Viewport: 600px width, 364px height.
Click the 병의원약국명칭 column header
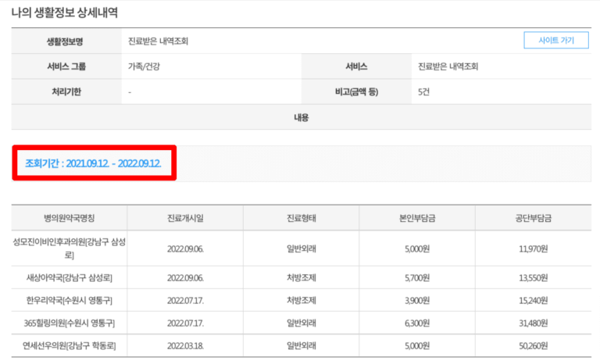70,218
